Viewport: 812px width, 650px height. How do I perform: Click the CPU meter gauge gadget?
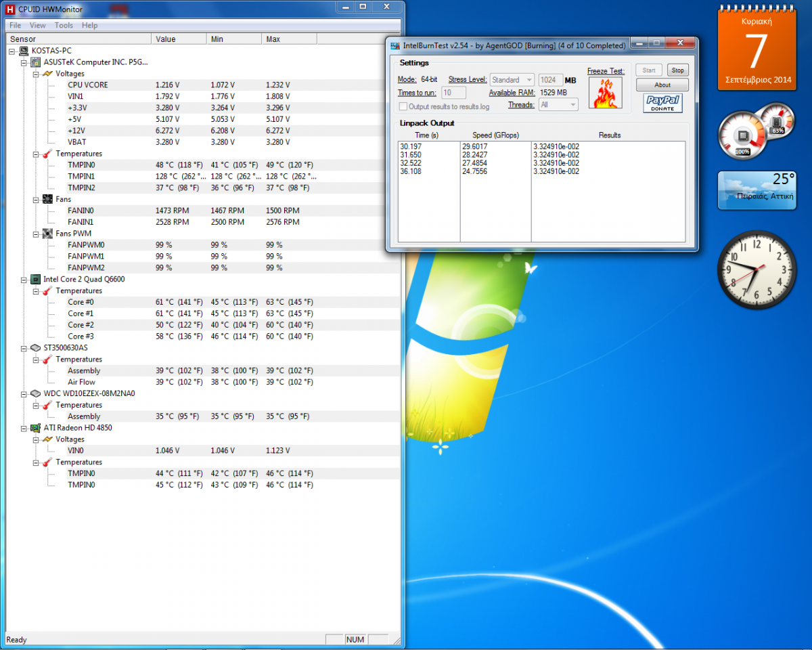point(755,132)
